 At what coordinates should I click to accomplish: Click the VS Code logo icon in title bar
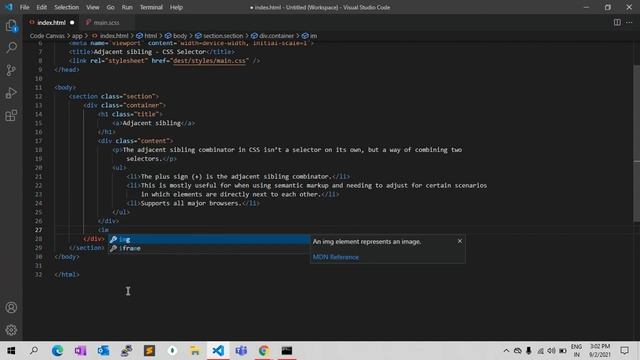coord(9,7)
